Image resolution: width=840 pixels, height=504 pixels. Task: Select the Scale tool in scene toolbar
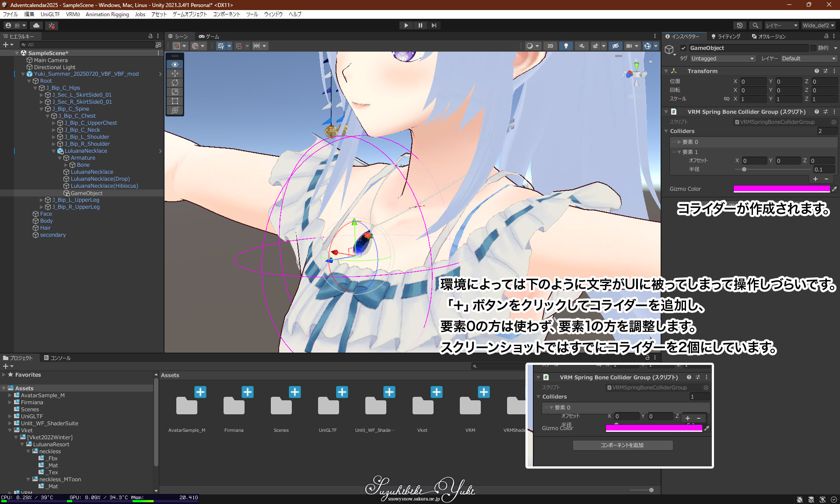point(175,92)
